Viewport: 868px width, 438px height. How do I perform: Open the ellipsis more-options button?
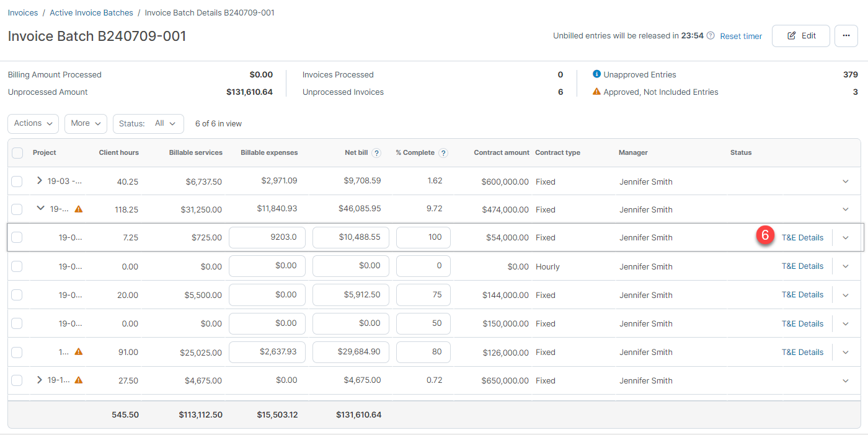point(846,36)
